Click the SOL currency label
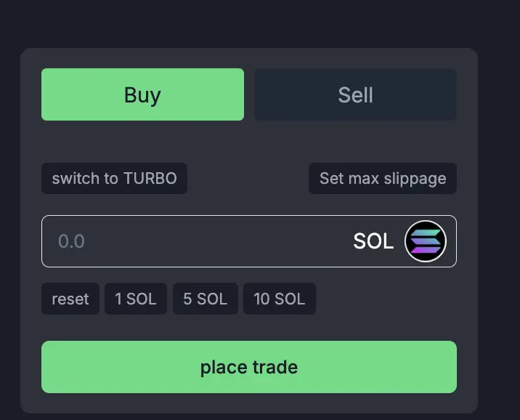520x420 pixels. (x=373, y=241)
